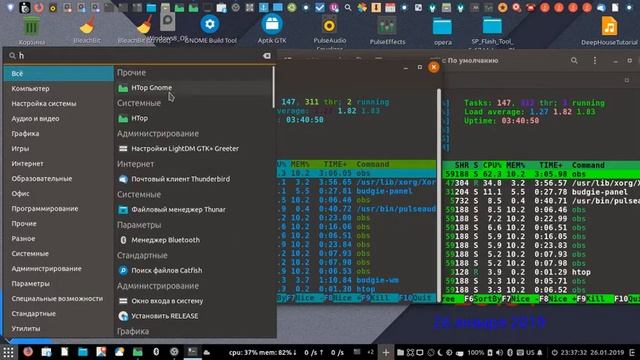The width and height of the screenshot is (640, 360).
Task: Open Файловый менеджер Thunar
Action: [194, 210]
